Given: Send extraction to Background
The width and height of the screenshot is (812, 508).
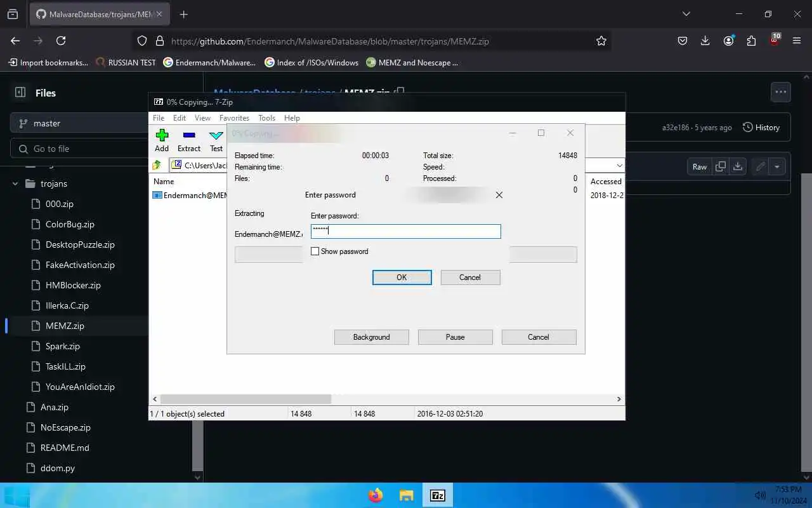Looking at the screenshot, I should pyautogui.click(x=372, y=337).
